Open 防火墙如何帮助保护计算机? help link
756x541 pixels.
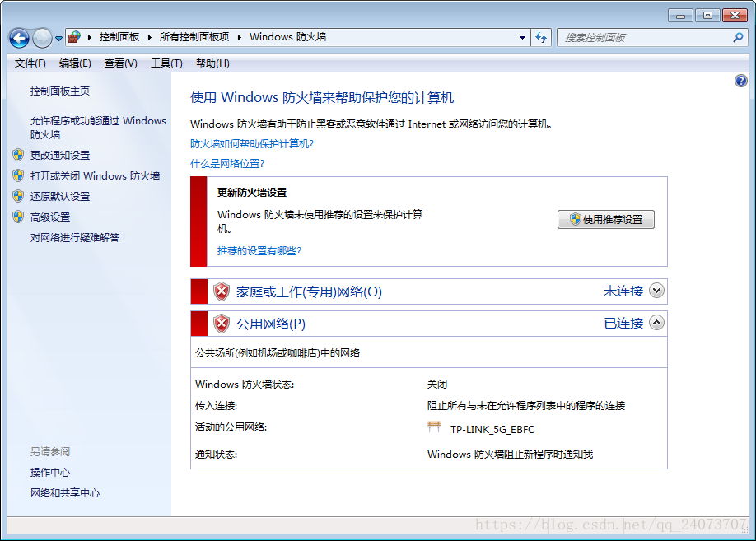tap(252, 143)
